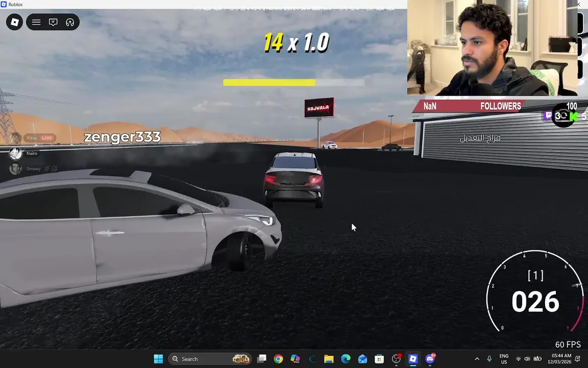Click the black sedan ahead
588x368 pixels.
point(294,179)
